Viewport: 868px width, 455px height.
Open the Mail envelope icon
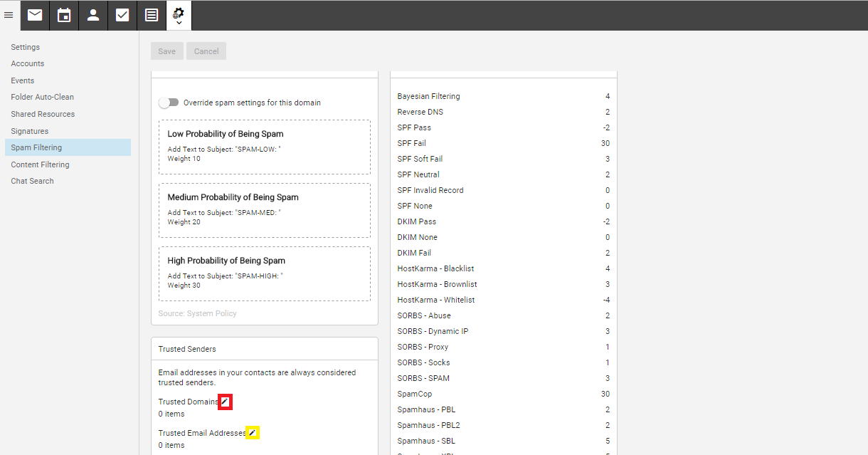click(34, 15)
